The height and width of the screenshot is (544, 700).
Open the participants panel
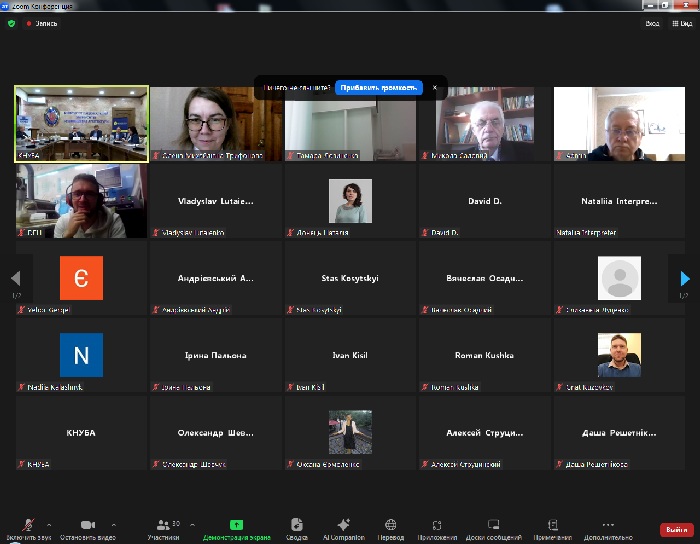pos(166,525)
